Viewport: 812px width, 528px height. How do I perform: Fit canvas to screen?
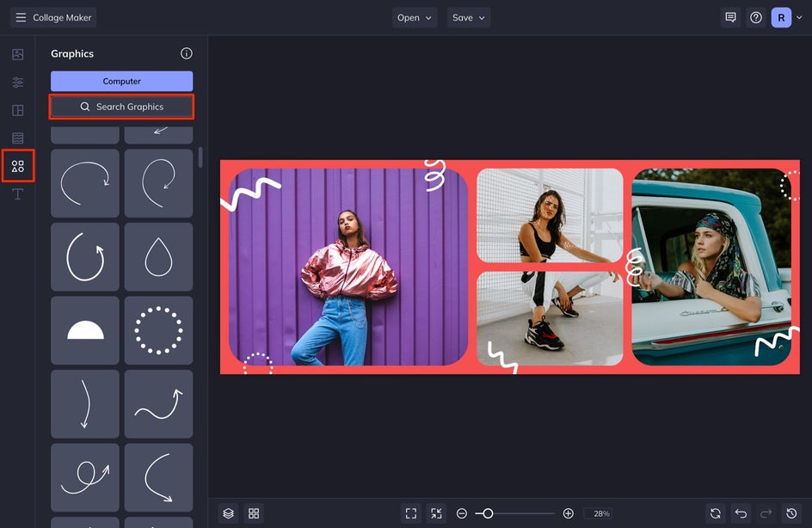click(x=411, y=513)
